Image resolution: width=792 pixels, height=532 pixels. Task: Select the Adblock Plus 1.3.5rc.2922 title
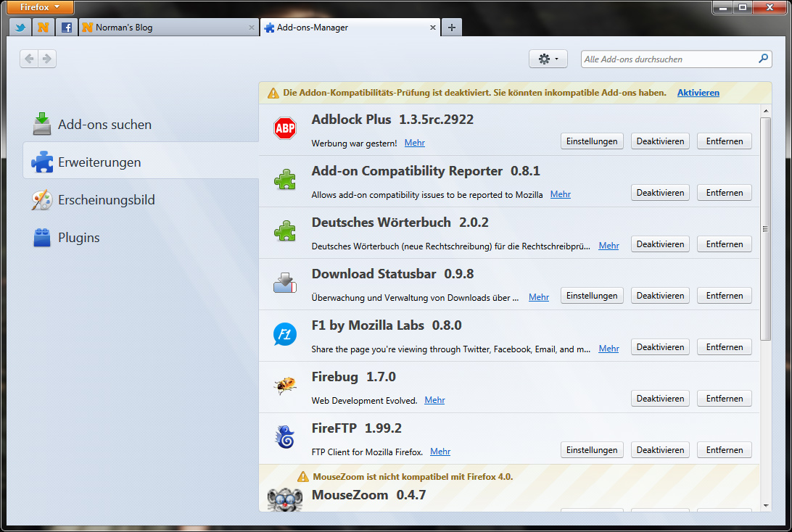point(392,120)
